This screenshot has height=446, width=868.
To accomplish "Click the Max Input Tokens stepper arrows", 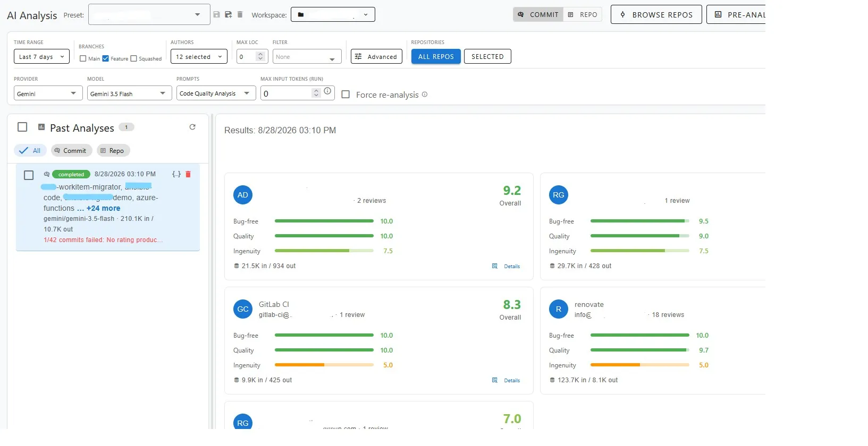I will pyautogui.click(x=316, y=93).
